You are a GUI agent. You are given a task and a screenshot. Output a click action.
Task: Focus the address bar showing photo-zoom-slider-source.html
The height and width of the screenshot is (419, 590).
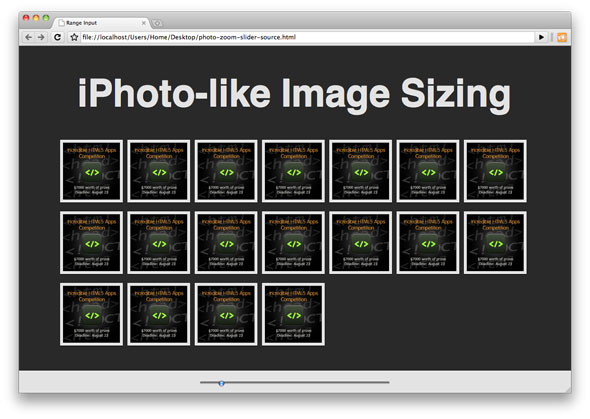click(307, 37)
